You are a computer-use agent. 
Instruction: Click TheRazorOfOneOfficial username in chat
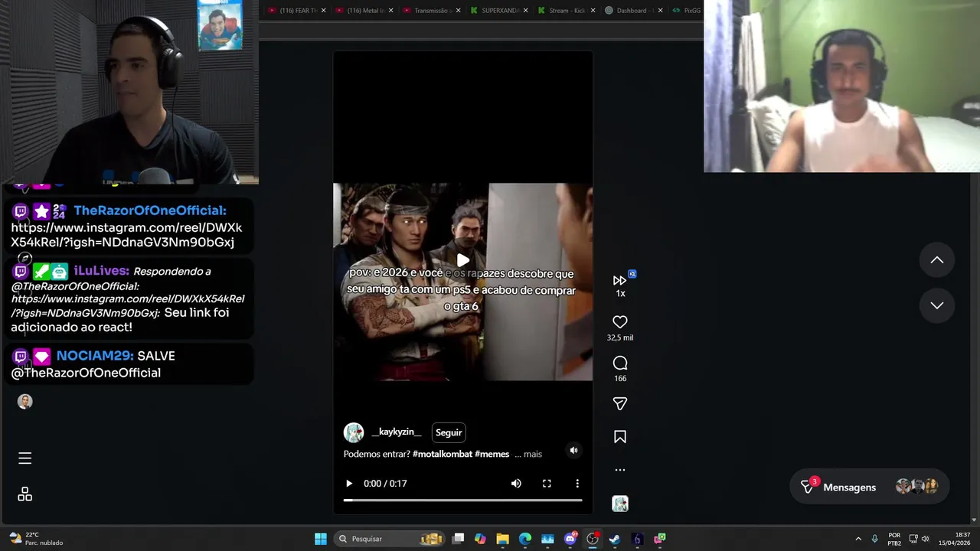[150, 210]
